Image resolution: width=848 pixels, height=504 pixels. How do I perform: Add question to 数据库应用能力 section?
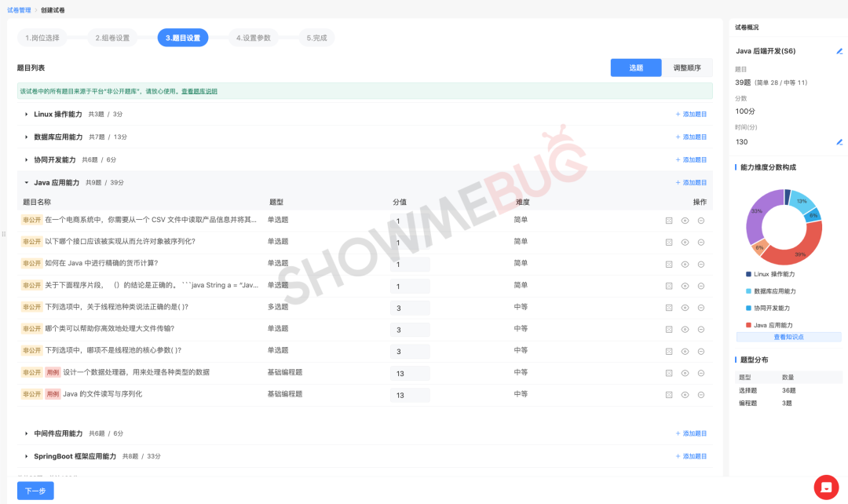pyautogui.click(x=691, y=137)
